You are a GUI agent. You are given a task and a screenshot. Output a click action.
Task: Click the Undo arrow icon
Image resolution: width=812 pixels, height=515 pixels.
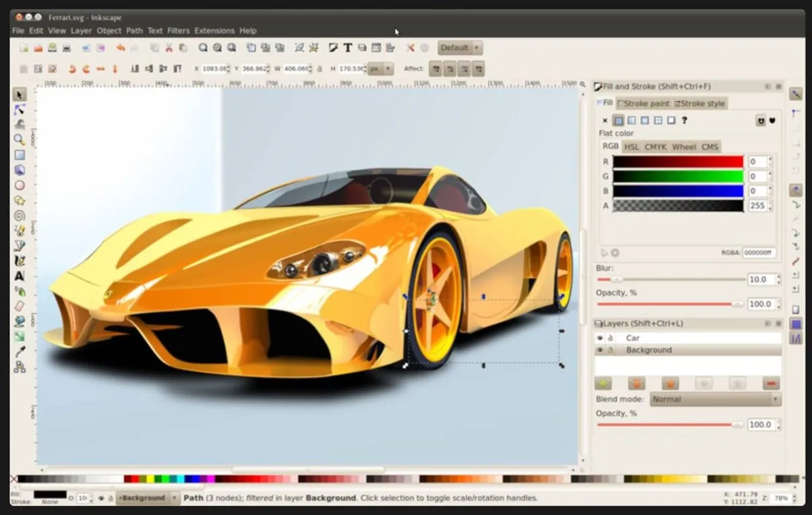pos(120,48)
